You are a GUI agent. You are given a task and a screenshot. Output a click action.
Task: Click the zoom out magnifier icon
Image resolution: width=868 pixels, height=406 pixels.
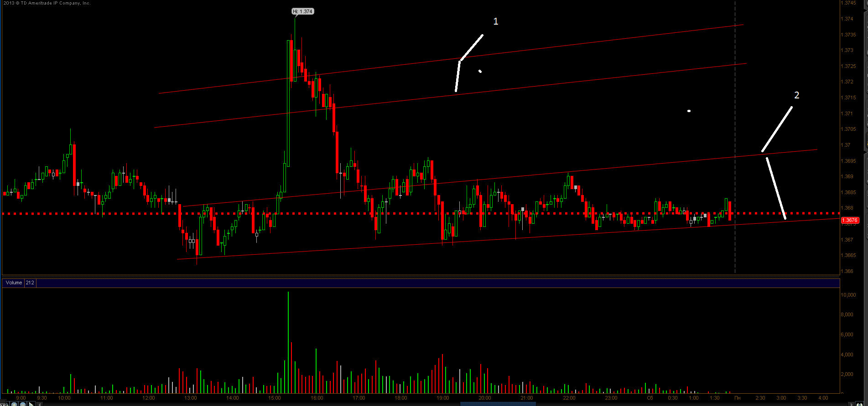pyautogui.click(x=23, y=404)
